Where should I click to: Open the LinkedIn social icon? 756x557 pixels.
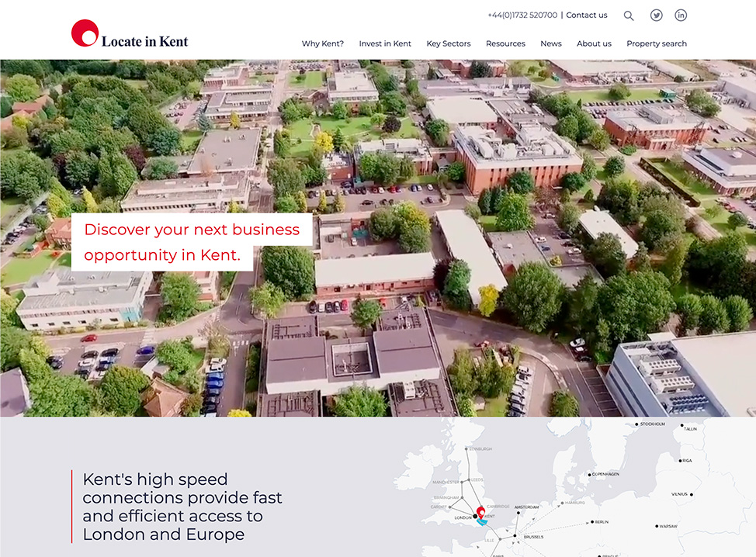681,16
